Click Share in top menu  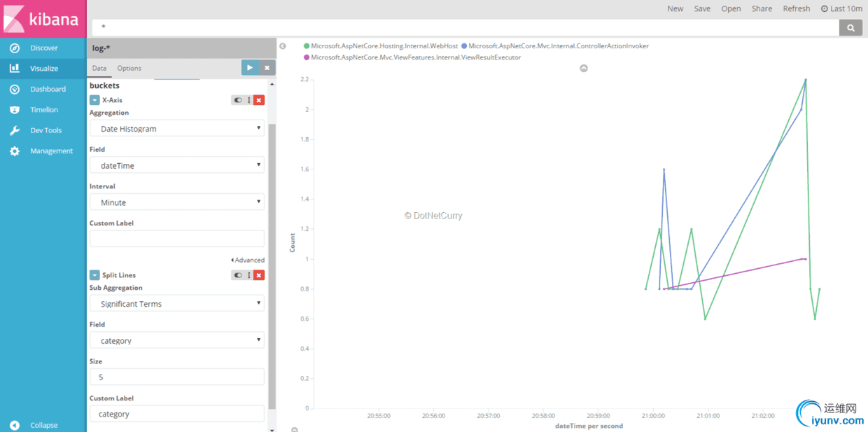762,8
